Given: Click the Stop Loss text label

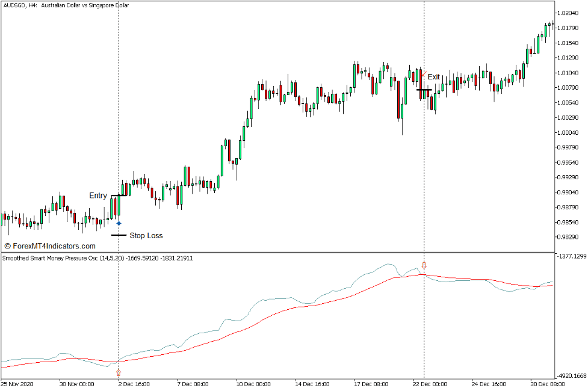Looking at the screenshot, I should (x=146, y=235).
